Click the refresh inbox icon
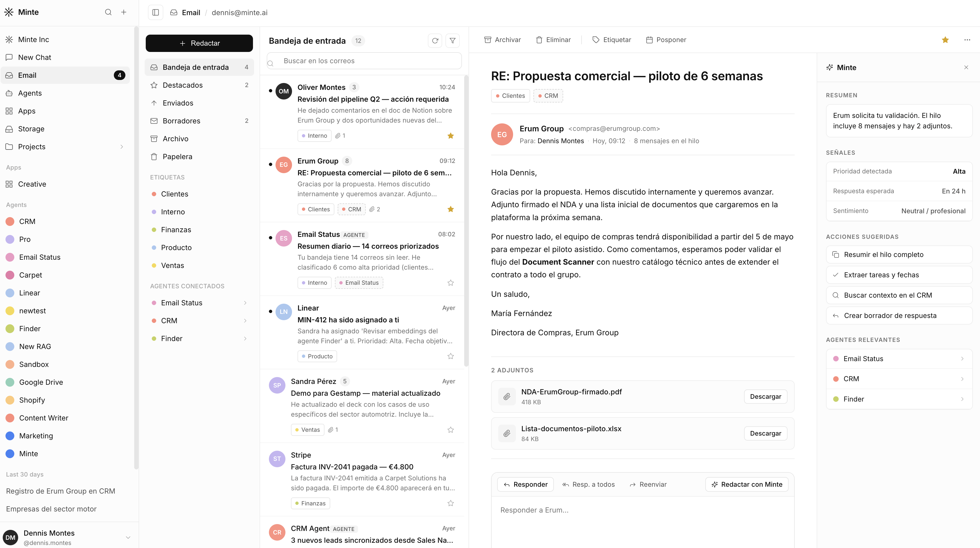Image resolution: width=980 pixels, height=548 pixels. click(x=435, y=41)
